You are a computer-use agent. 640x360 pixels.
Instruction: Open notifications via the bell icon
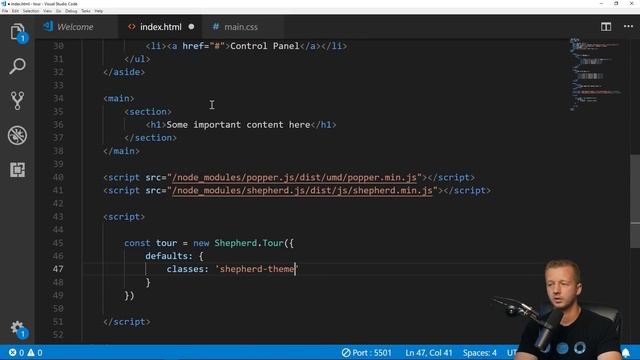click(x=626, y=353)
